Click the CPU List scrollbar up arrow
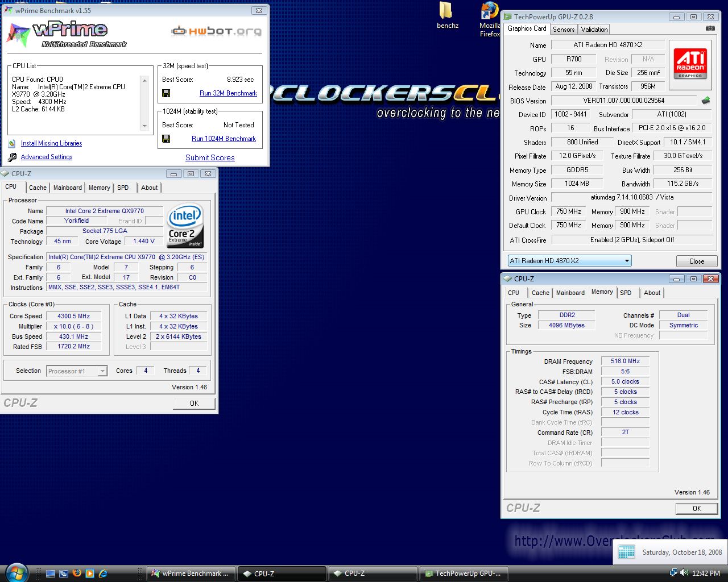The image size is (728, 582). tap(144, 80)
